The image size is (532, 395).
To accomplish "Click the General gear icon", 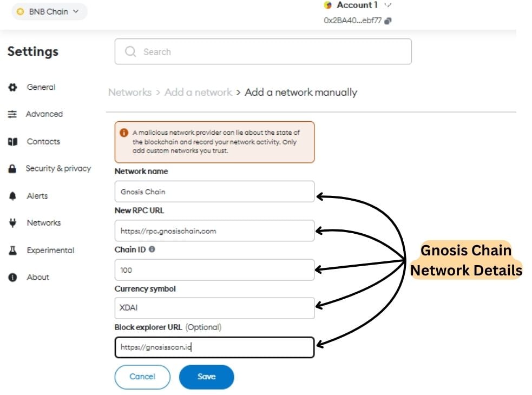I will click(12, 87).
